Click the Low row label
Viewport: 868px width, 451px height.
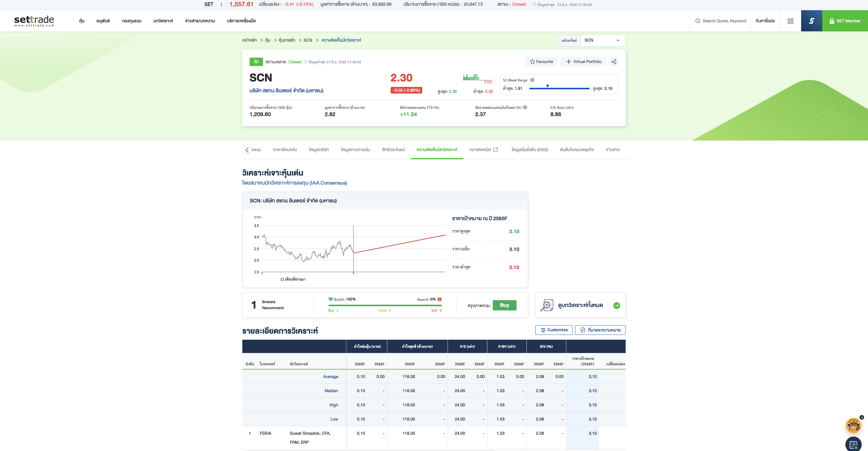pos(334,419)
